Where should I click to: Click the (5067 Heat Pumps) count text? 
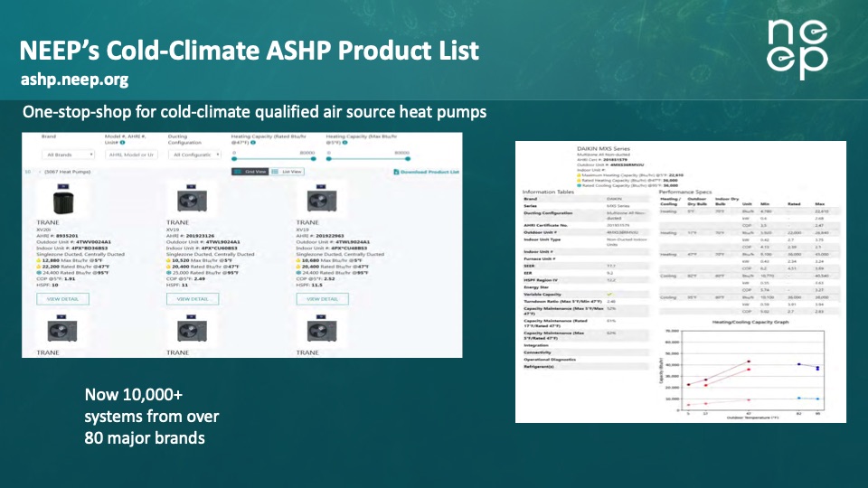(x=68, y=172)
